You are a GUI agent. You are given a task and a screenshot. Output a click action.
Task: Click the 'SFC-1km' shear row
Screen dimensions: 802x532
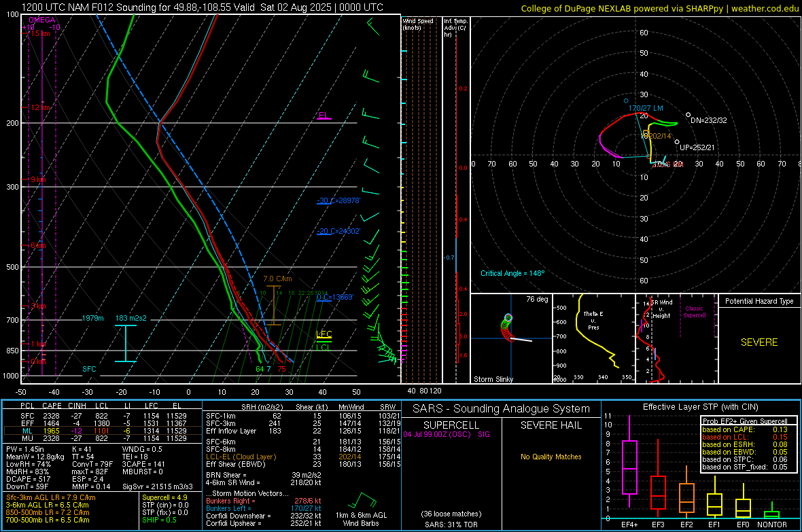[x=303, y=416]
